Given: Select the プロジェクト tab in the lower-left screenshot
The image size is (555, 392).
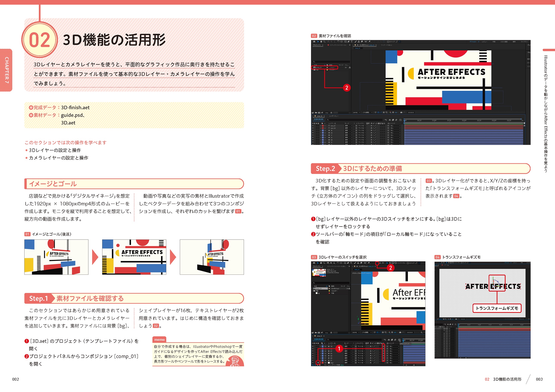Looking at the screenshot, I should [316, 267].
